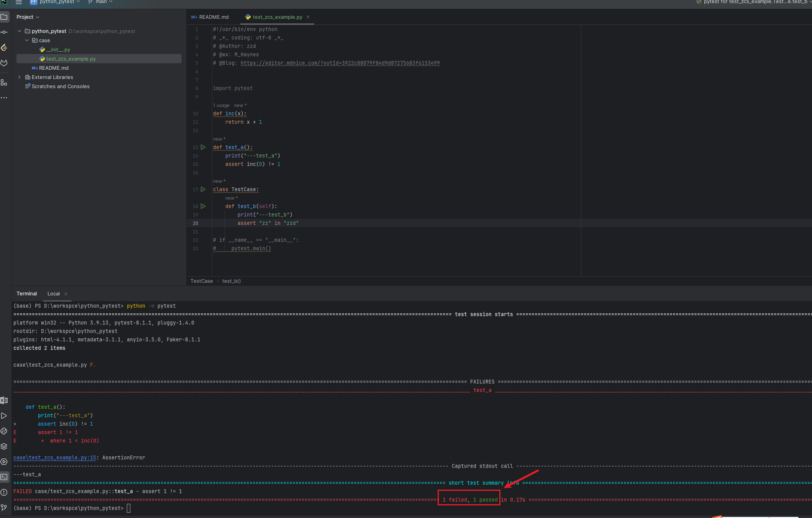The height and width of the screenshot is (518, 812).
Task: Toggle the Terminal tool window icon
Action: click(x=4, y=477)
